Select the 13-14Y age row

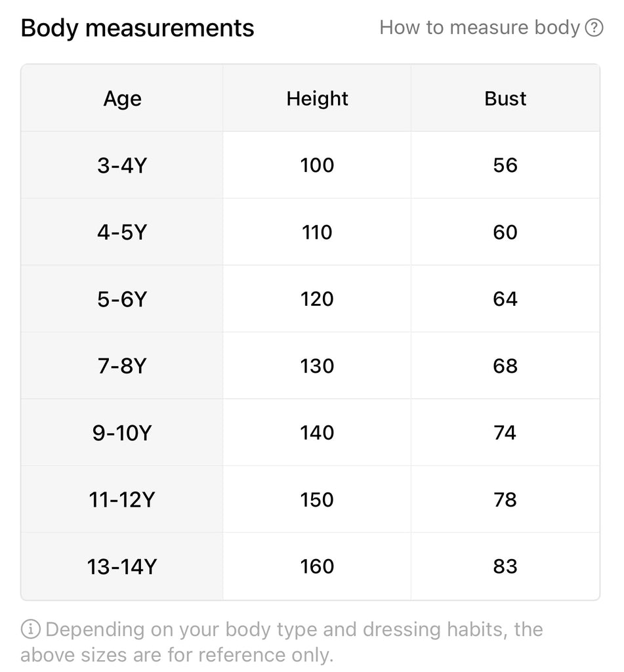coord(122,567)
